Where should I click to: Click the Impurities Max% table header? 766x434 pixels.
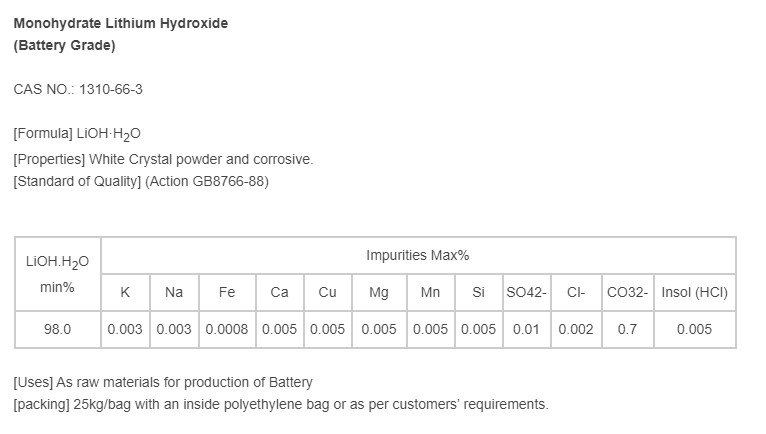tap(418, 255)
